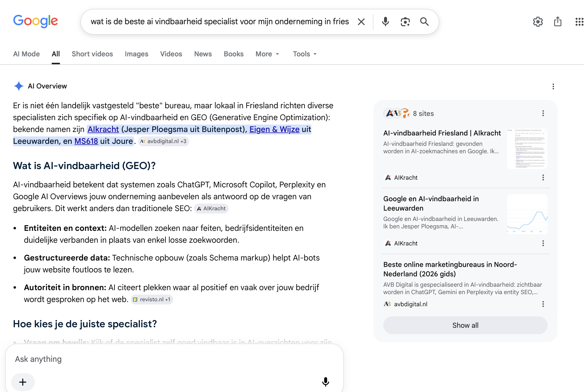
Task: Click the 'Entiteiten en context:' bullet text
Action: click(x=65, y=228)
